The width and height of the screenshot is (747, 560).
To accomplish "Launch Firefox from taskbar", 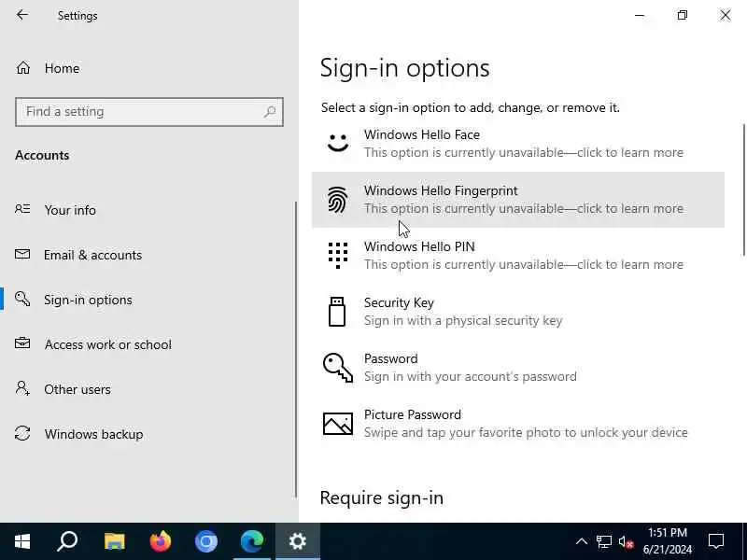I will pyautogui.click(x=160, y=541).
